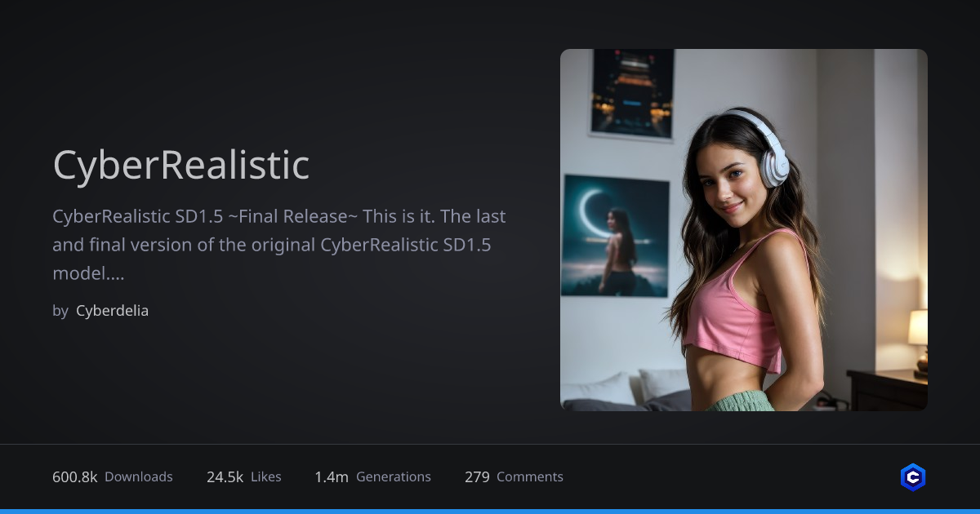This screenshot has width=980, height=514.
Task: Open the CyberRealistic model title
Action: tap(180, 166)
